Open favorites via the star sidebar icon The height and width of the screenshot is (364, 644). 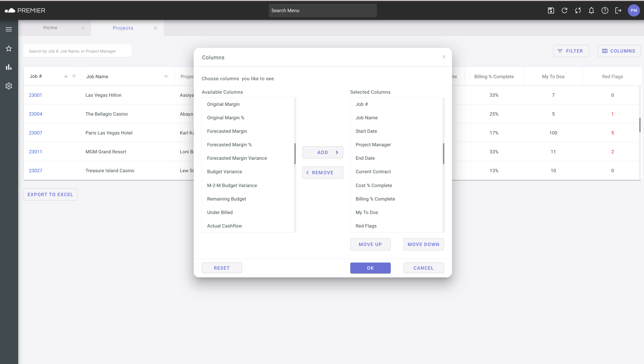point(9,49)
